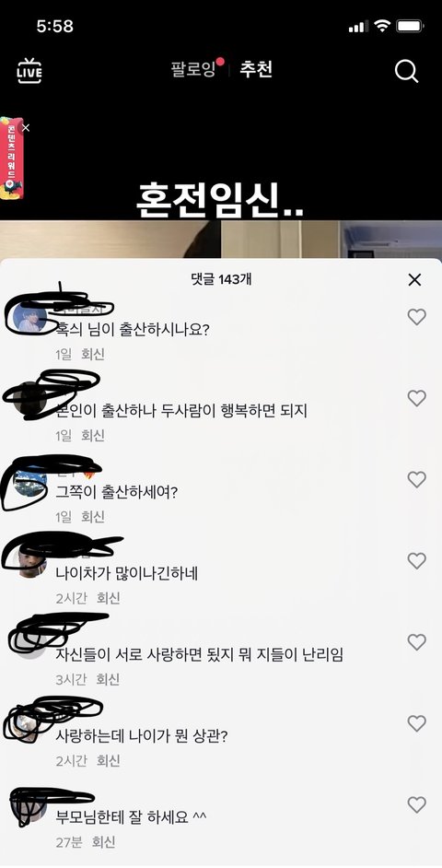This screenshot has width=442, height=868.
Task: Switch to the 팔로잉 tab
Action: 193,70
